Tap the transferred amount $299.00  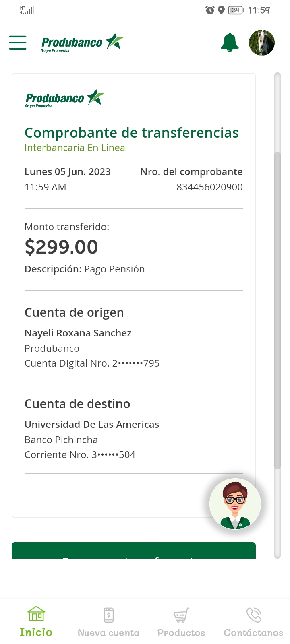(61, 247)
